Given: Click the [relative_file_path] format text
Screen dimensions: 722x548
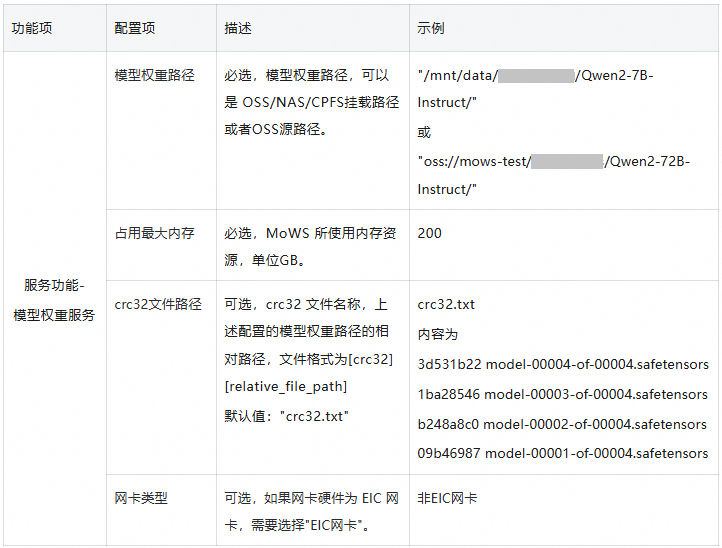Looking at the screenshot, I should coord(285,386).
